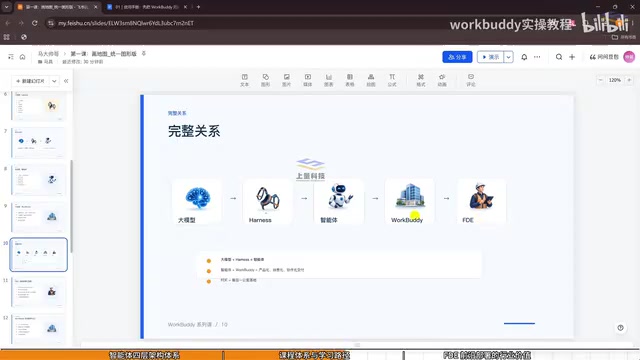Click the WorkBuddy 系列课 footer text

coord(198,324)
